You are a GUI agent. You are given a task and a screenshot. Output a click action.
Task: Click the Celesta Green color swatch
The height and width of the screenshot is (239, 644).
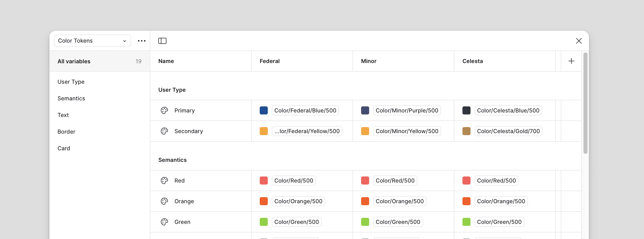tap(466, 222)
